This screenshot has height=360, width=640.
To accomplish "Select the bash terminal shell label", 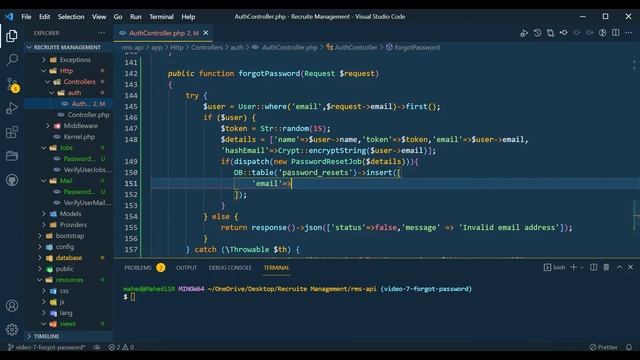I will click(559, 267).
